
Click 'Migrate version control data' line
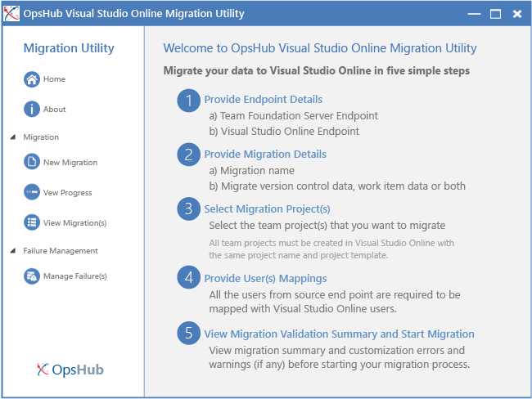[337, 186]
